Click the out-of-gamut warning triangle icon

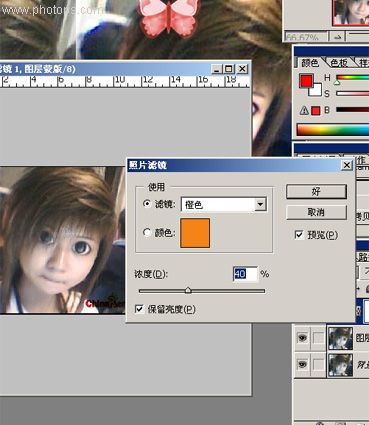click(304, 110)
